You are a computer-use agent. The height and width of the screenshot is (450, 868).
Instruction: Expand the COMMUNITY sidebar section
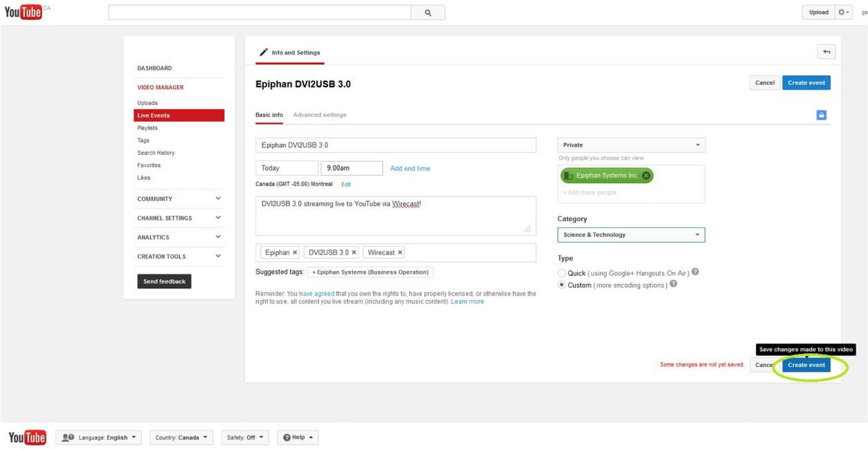179,199
